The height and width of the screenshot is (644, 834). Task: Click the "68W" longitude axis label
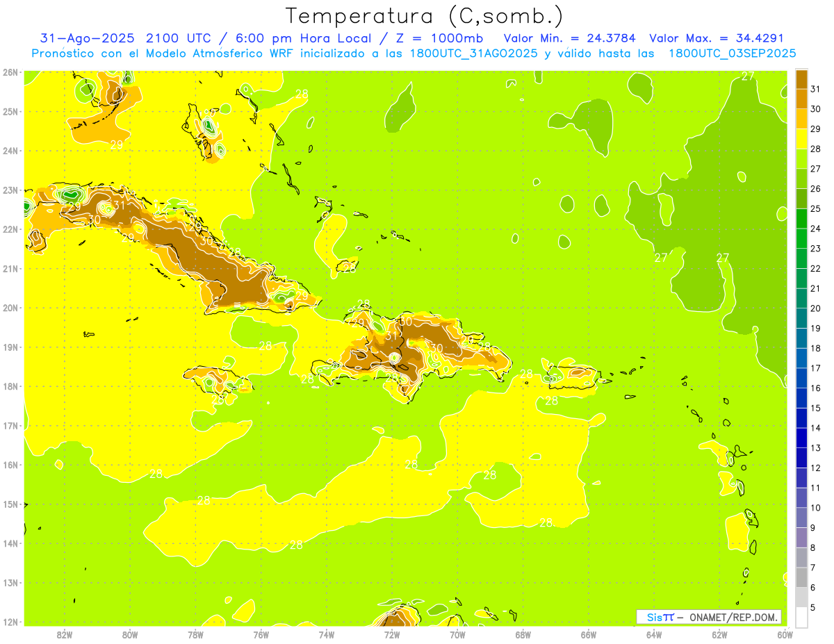[x=523, y=634]
